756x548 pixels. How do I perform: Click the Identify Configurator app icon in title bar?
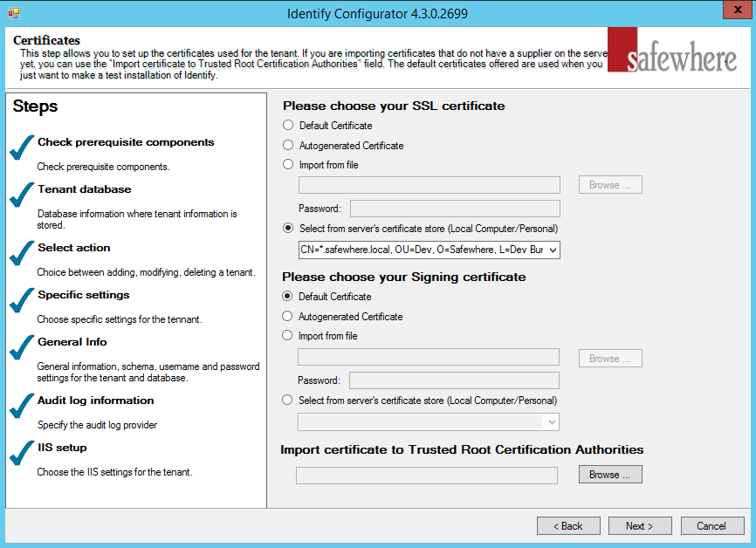coord(13,13)
